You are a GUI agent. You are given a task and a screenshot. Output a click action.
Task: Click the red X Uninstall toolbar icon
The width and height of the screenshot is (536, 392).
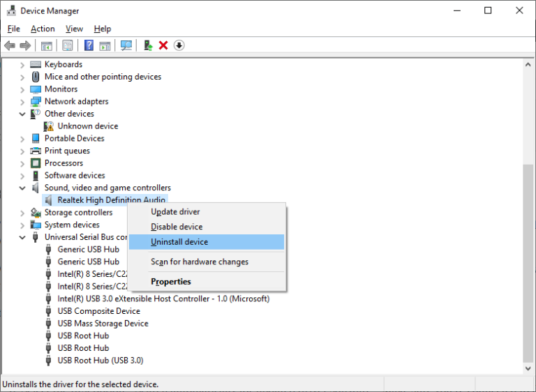(x=163, y=45)
